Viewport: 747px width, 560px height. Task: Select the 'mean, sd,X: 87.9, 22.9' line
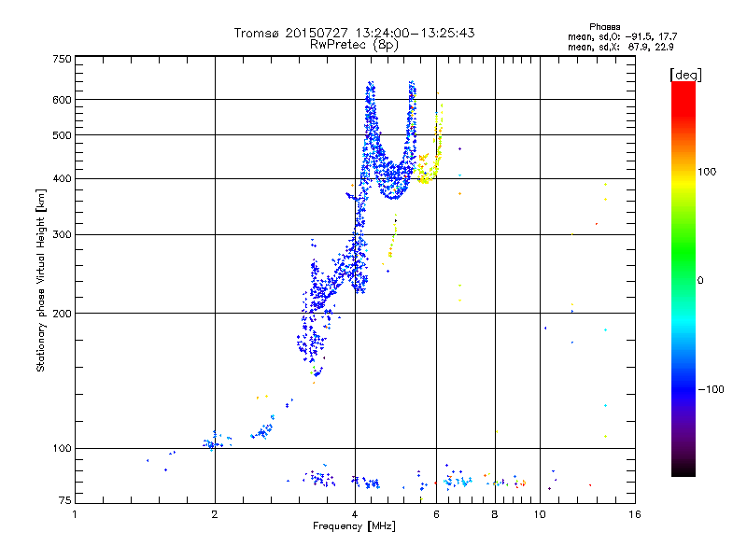click(x=620, y=47)
